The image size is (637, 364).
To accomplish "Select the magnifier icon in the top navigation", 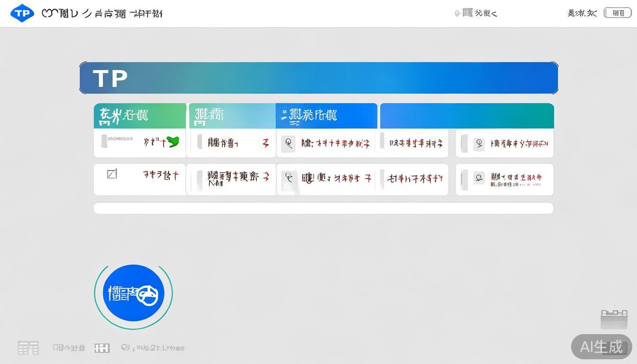I will [456, 13].
